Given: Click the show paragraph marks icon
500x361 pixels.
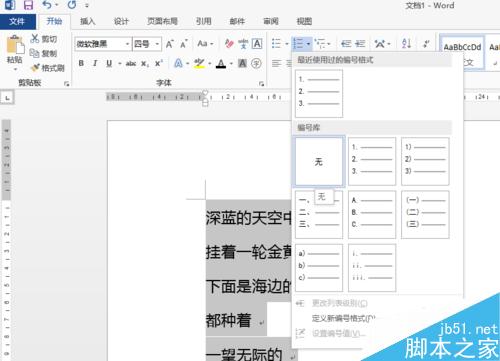Looking at the screenshot, I should [x=426, y=44].
